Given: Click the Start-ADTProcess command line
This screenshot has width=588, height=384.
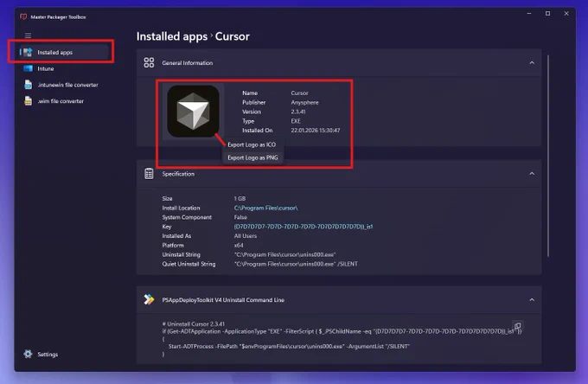Looking at the screenshot, I should [x=289, y=346].
